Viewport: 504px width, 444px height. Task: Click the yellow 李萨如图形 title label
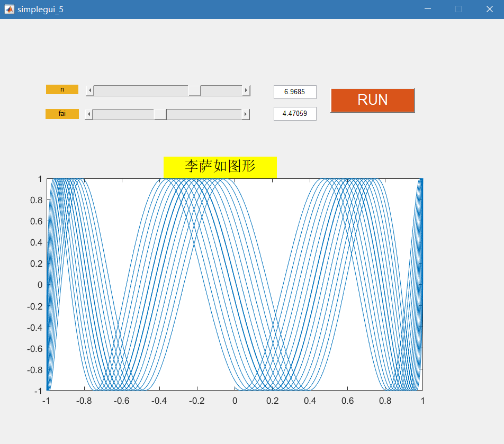click(220, 167)
